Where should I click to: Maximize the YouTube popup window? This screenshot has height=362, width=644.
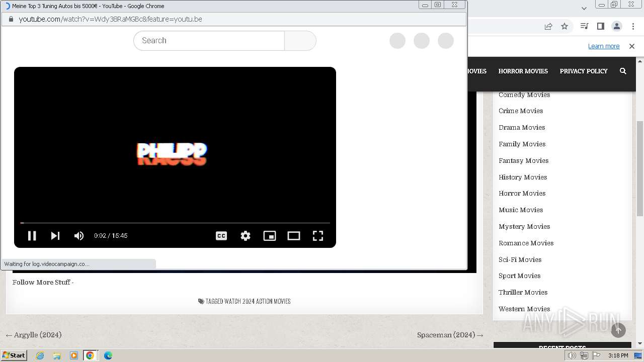pos(438,5)
